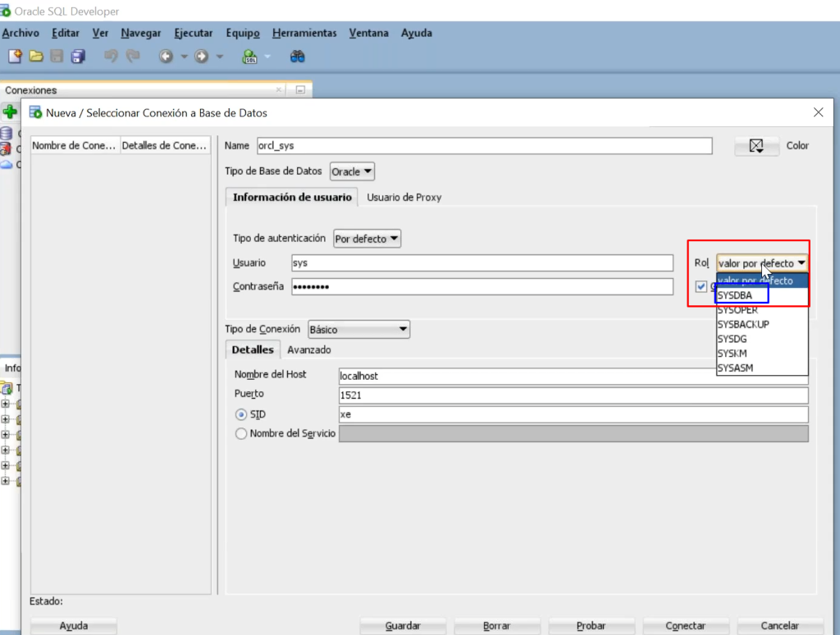Choose SYSBACKUP role option

[x=762, y=324]
